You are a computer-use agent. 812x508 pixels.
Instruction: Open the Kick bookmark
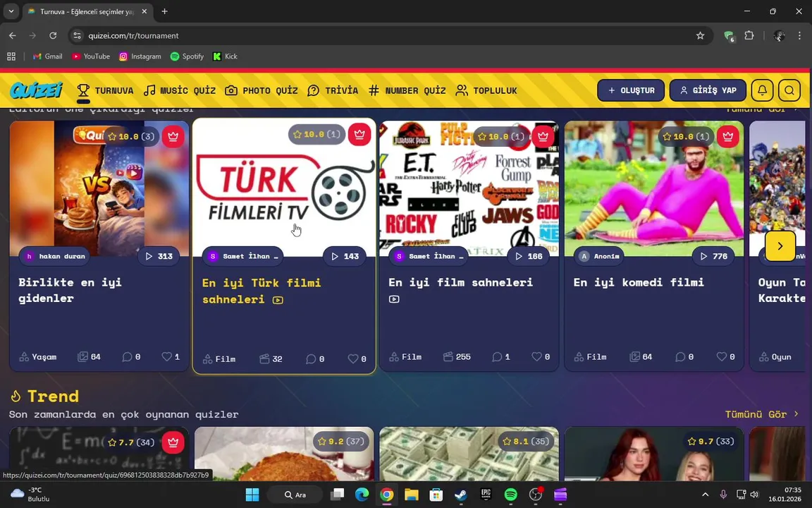click(x=226, y=56)
